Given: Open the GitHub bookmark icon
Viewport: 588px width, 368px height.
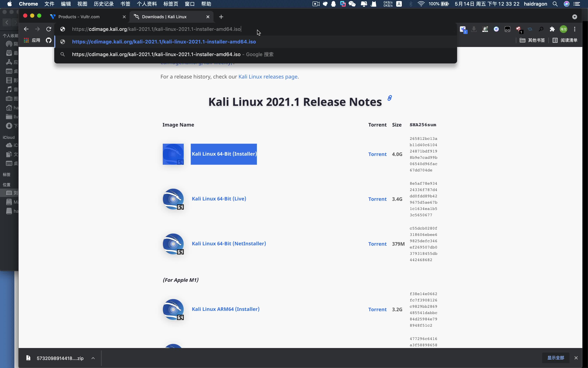Looking at the screenshot, I should pyautogui.click(x=49, y=40).
